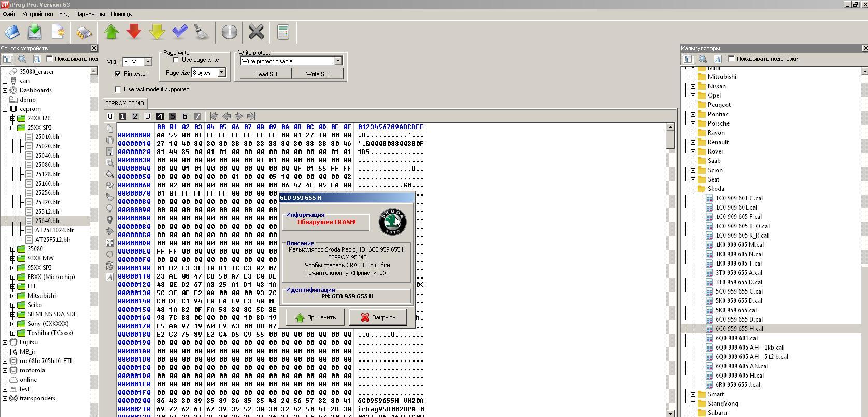
Task: Open the VCC voltage dropdown
Action: [148, 62]
